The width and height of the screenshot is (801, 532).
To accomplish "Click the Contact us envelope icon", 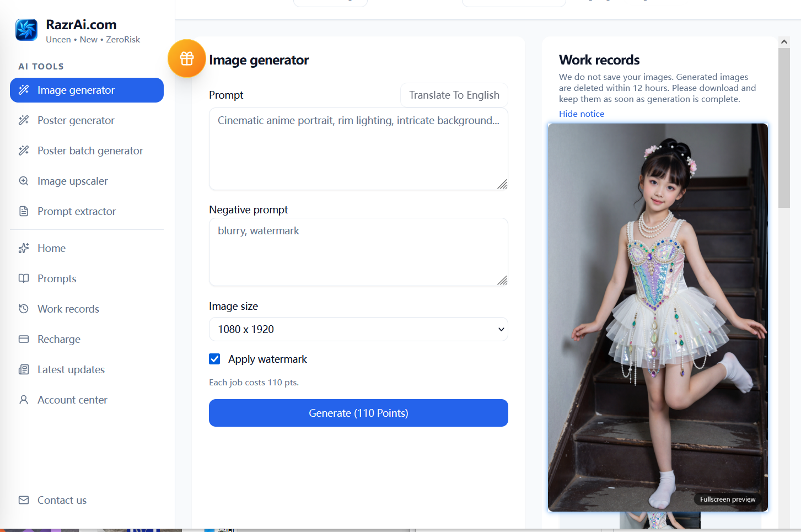I will 24,500.
